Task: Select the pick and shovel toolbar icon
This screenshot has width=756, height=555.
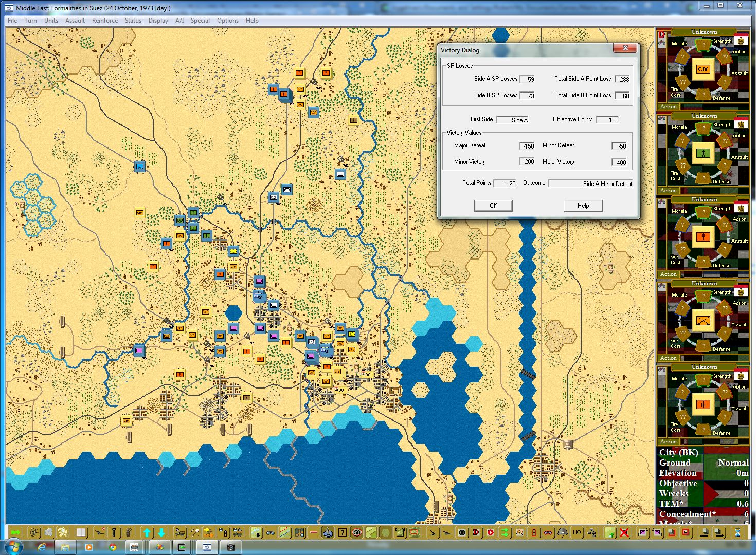Action: pyautogui.click(x=195, y=532)
